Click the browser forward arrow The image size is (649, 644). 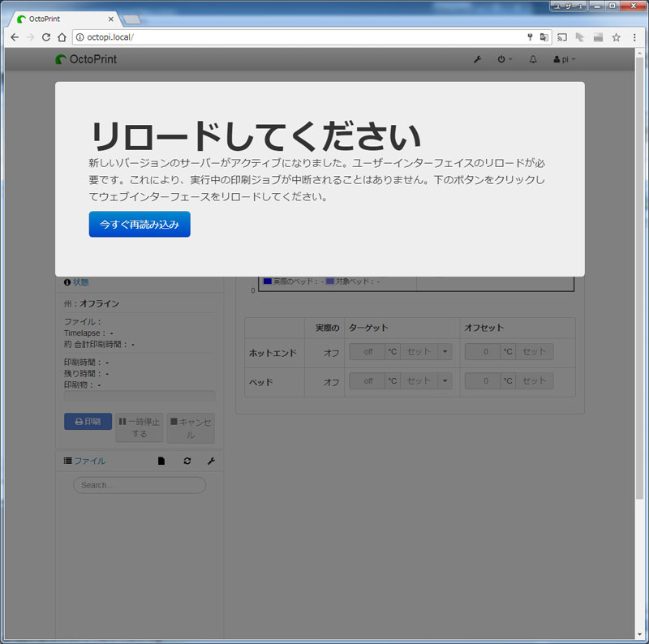click(30, 37)
